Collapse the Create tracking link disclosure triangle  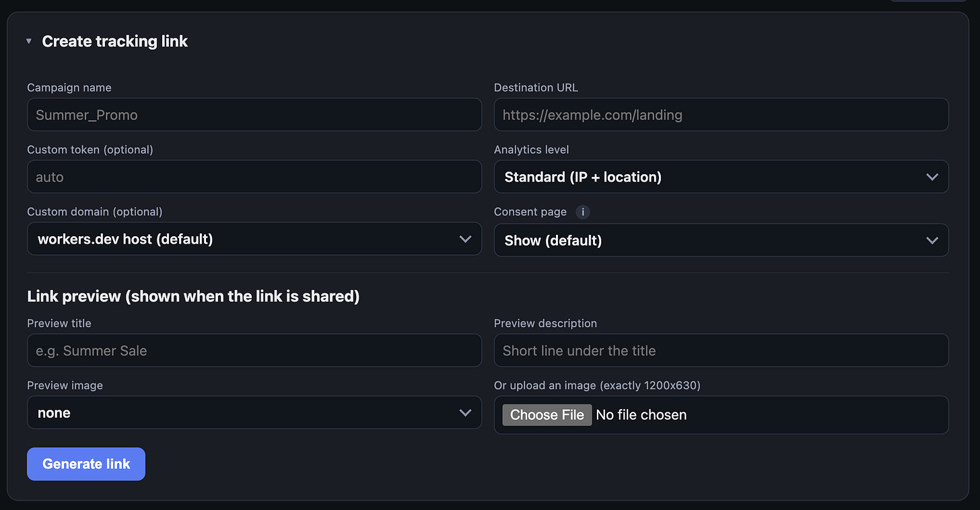[29, 42]
